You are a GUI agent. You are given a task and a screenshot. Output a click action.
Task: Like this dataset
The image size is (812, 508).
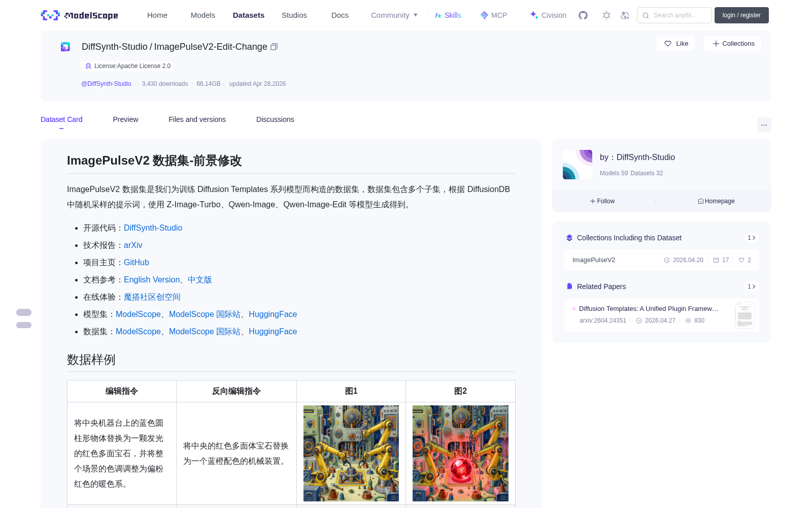coord(675,44)
